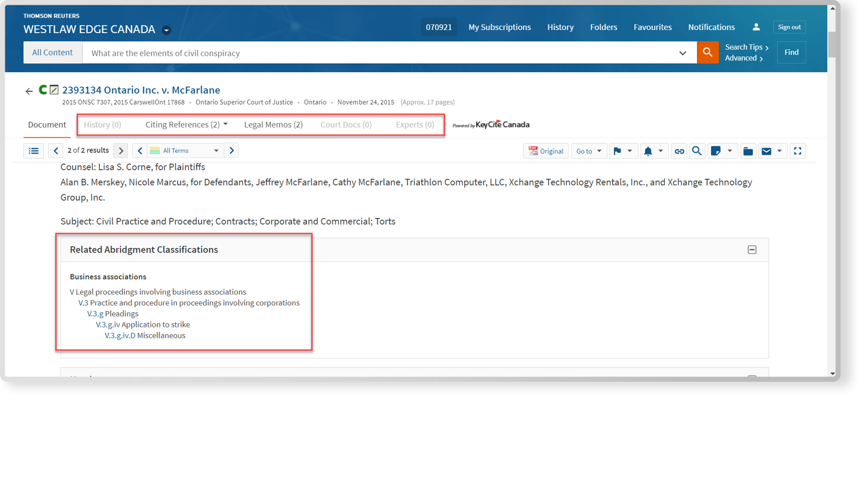
Task: Open the Go to dropdown
Action: (x=589, y=151)
